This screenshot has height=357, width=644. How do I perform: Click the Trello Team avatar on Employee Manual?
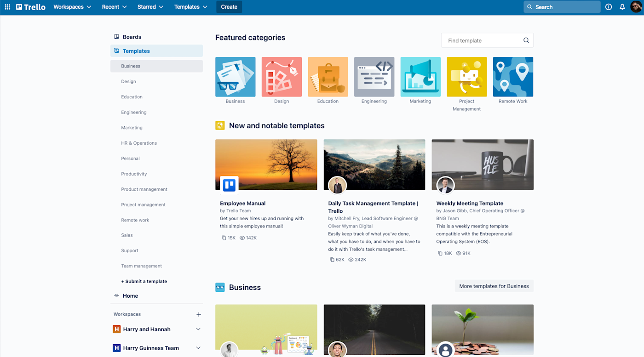pos(229,185)
